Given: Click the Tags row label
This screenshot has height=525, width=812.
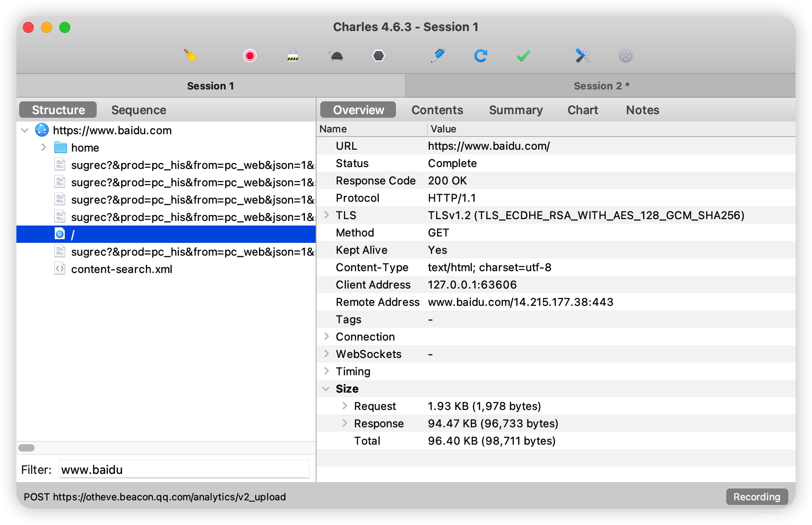Looking at the screenshot, I should coord(349,320).
